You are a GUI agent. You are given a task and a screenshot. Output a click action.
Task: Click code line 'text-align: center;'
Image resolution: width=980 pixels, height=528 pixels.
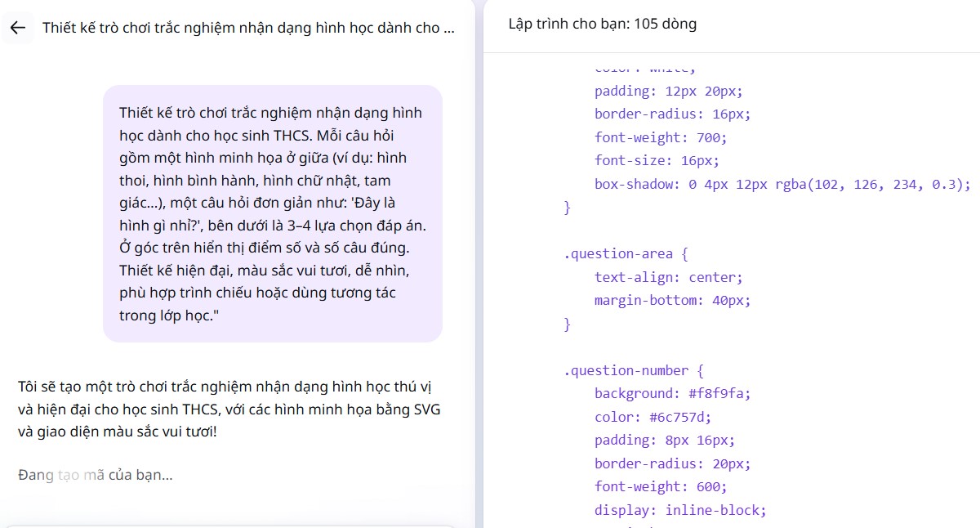[x=669, y=277]
